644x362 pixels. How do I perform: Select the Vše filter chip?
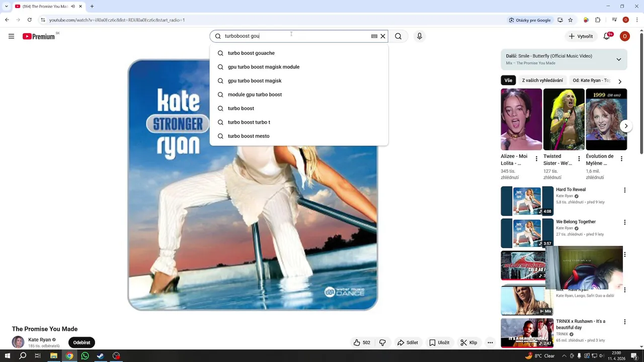point(508,80)
